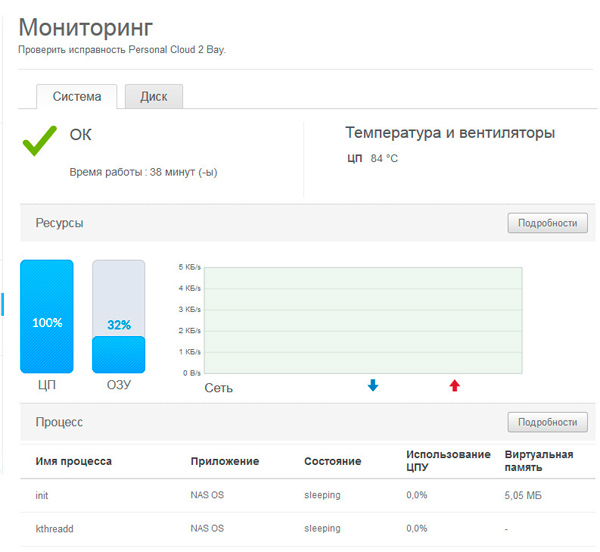
Task: Click the ЦП 84 °C temperature reading
Action: (372, 158)
